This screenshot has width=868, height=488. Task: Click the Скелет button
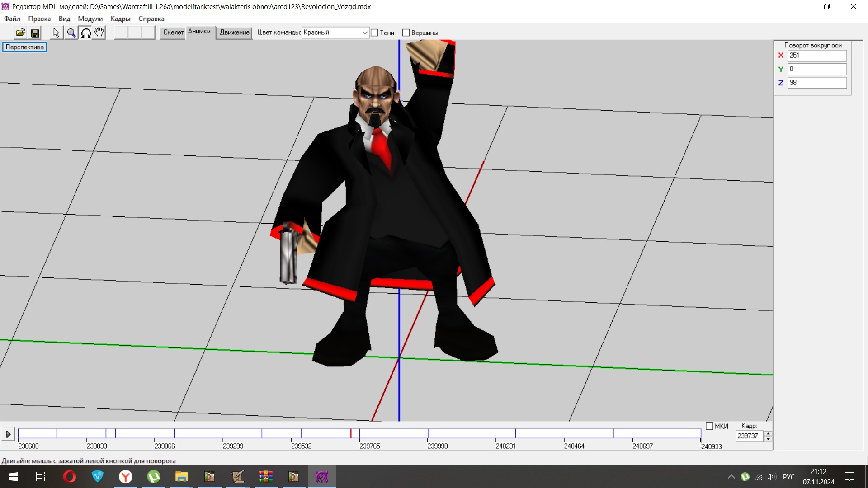click(173, 33)
